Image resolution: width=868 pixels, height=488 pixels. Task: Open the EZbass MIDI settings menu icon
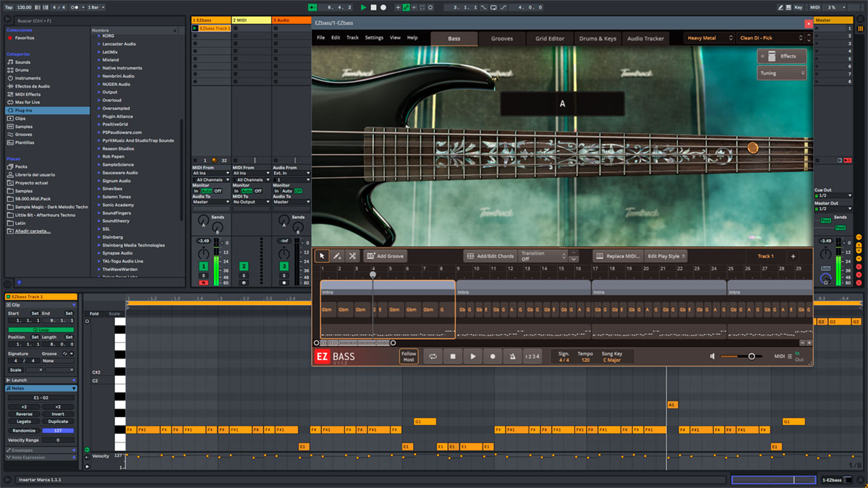[789, 356]
